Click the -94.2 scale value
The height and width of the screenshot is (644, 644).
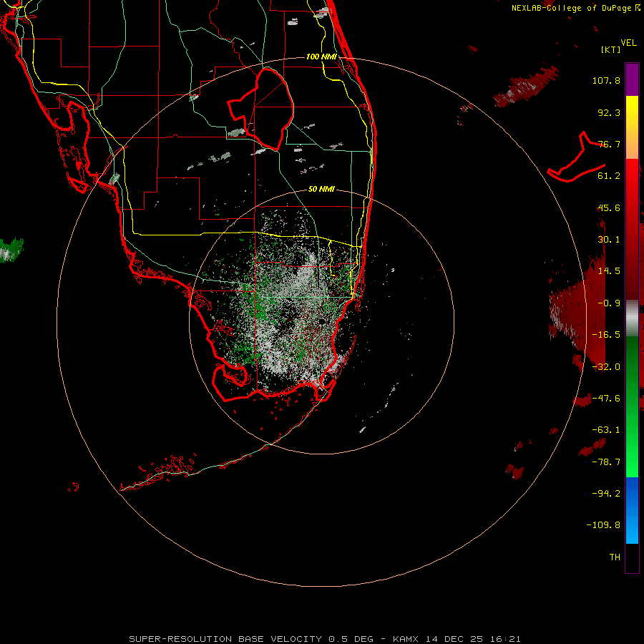606,494
